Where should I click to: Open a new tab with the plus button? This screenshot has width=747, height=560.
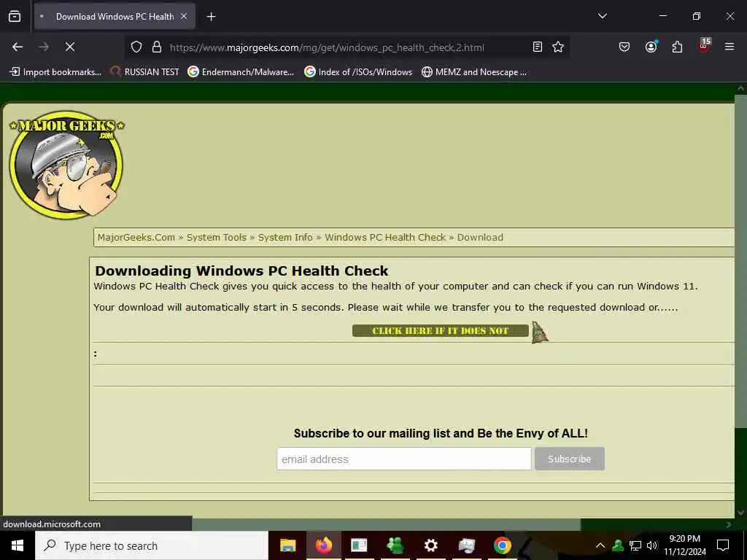click(x=211, y=17)
